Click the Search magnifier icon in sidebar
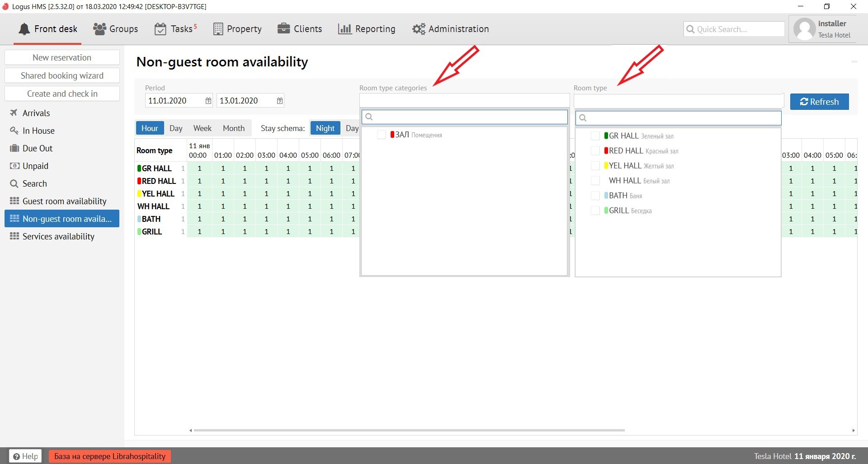This screenshot has height=464, width=868. 14,183
